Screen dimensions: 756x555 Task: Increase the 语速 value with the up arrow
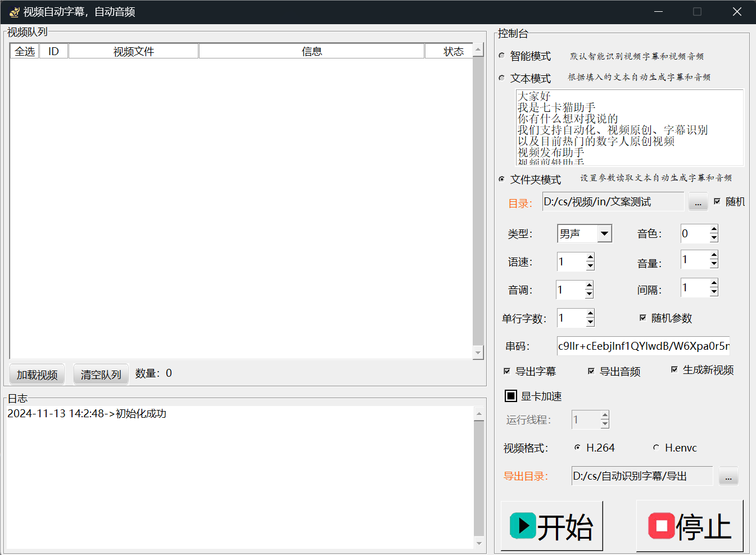coord(590,257)
